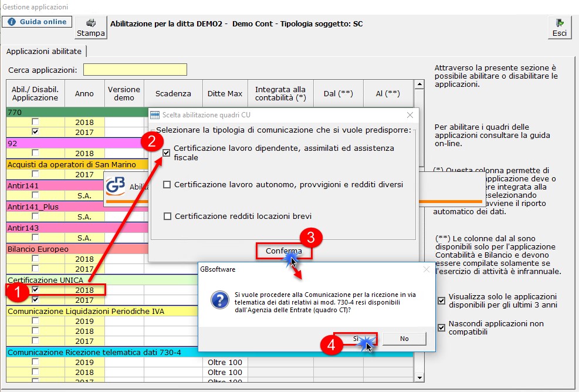
Task: Click 'Oltre 100' in the 730-4 2019 row
Action: (225, 363)
